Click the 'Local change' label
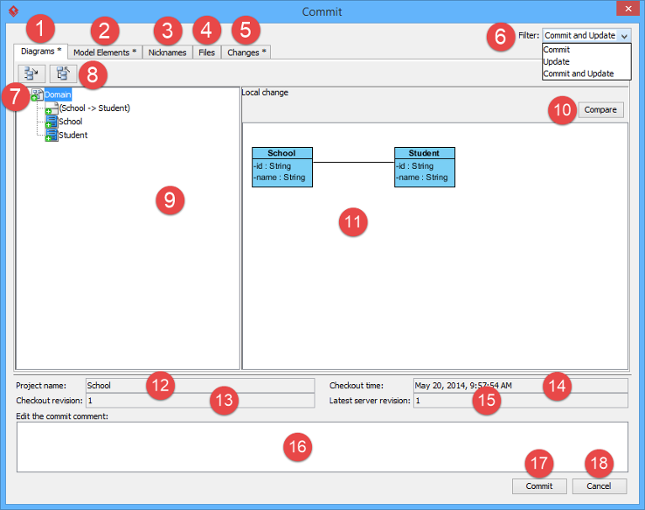The width and height of the screenshot is (645, 510). [x=265, y=93]
